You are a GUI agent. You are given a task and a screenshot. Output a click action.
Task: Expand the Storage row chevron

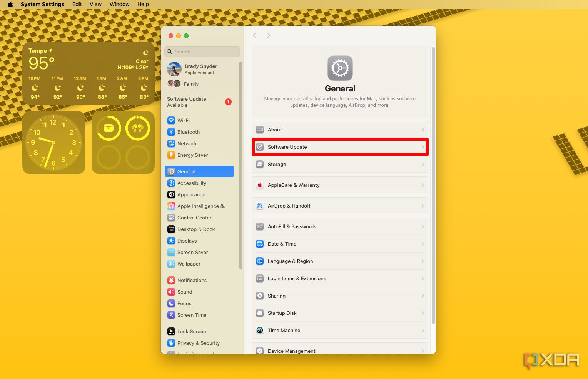point(423,164)
